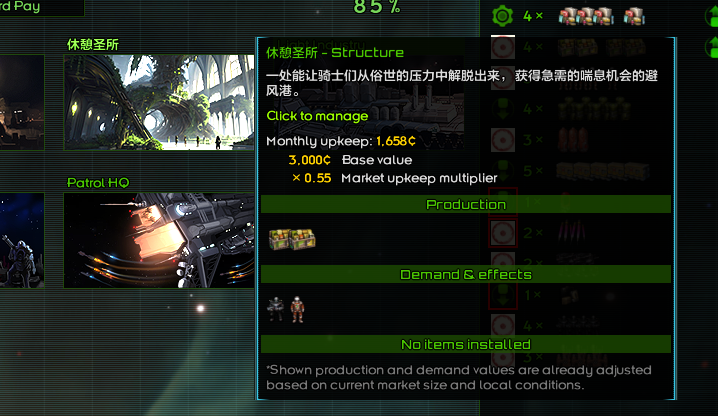This screenshot has width=718, height=416.
Task: Click the lower green arrow icon at right edge
Action: (x=711, y=47)
